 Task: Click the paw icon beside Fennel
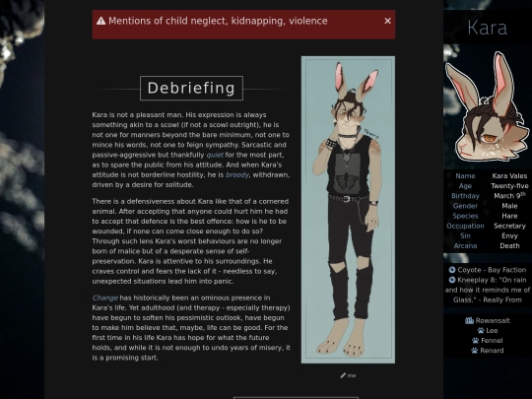pos(475,341)
